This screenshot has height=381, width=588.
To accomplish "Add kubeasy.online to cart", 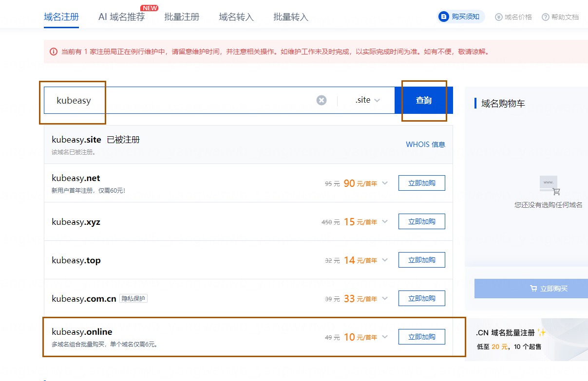I will coord(422,337).
